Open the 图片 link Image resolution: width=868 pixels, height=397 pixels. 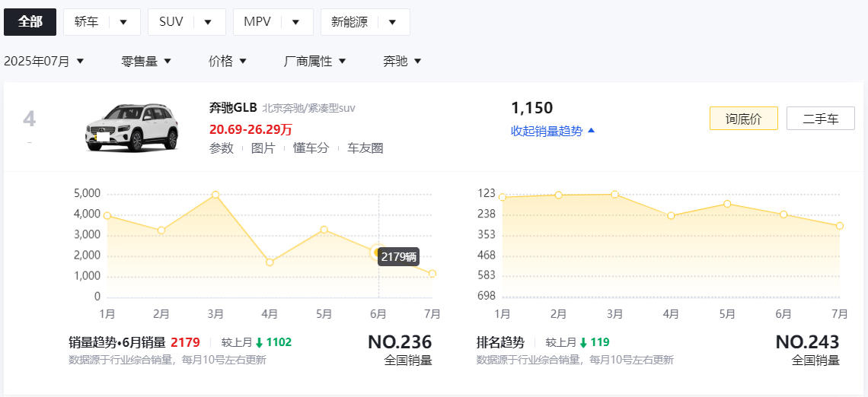pos(263,148)
